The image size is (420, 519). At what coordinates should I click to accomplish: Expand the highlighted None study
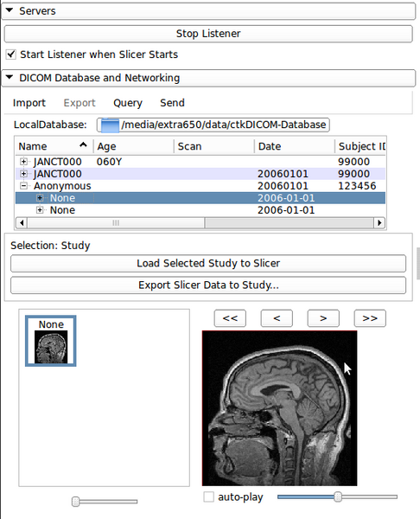[40, 198]
